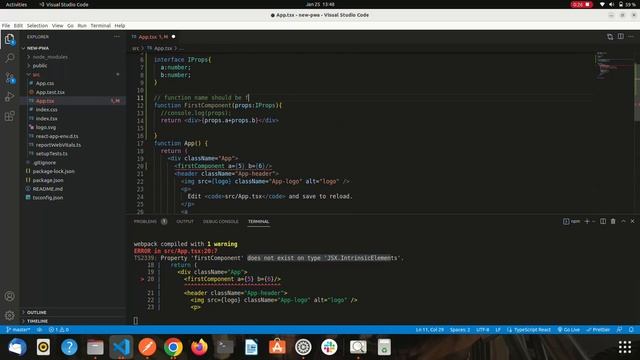
Task: Open Activities overview in top bar
Action: tap(16, 4)
